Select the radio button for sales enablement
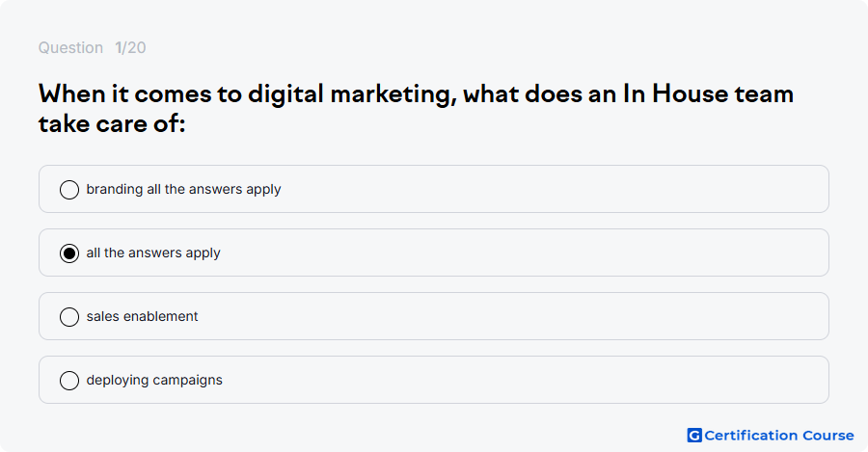Screen dimensions: 868x452 click(x=69, y=316)
